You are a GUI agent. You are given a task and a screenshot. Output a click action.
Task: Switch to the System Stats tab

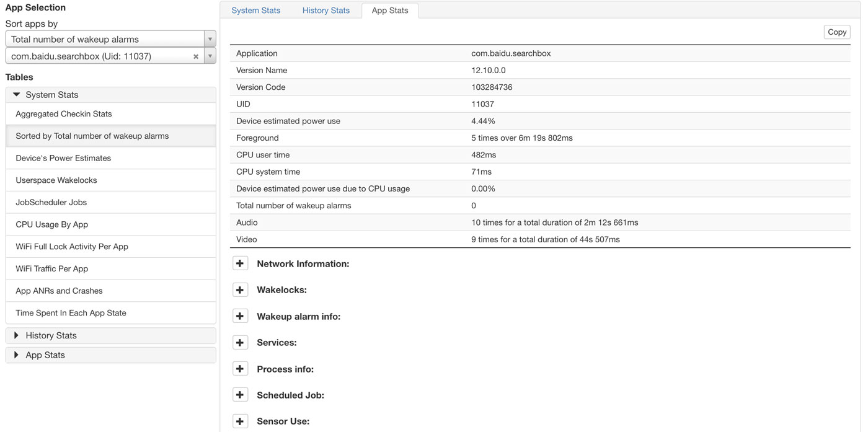click(255, 10)
